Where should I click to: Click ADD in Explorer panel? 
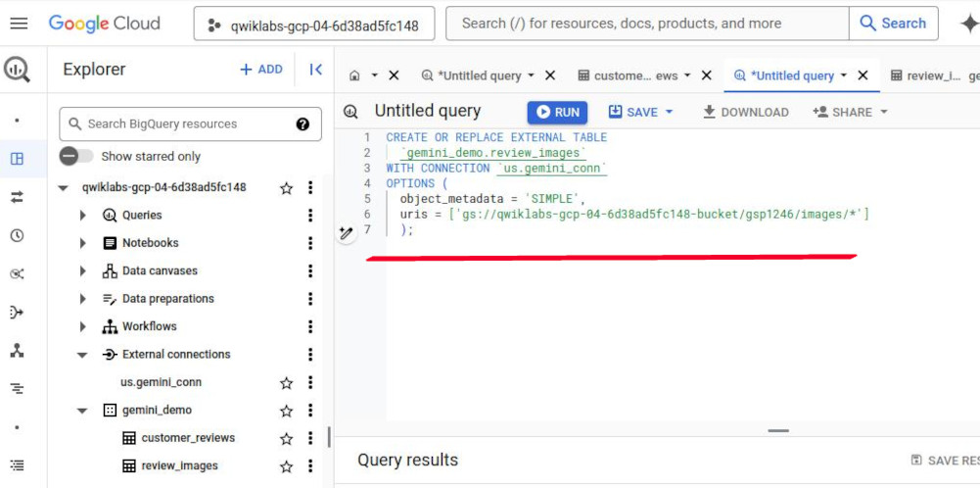(261, 70)
